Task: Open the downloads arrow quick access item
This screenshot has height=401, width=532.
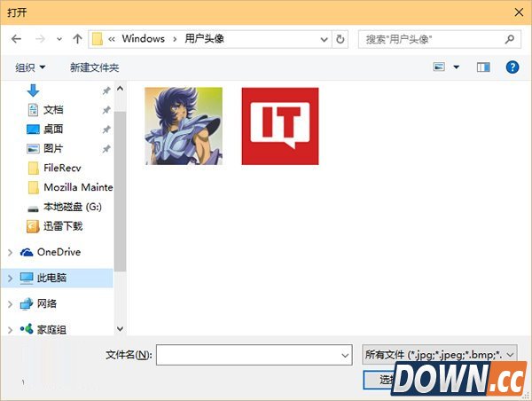Action: coord(33,90)
